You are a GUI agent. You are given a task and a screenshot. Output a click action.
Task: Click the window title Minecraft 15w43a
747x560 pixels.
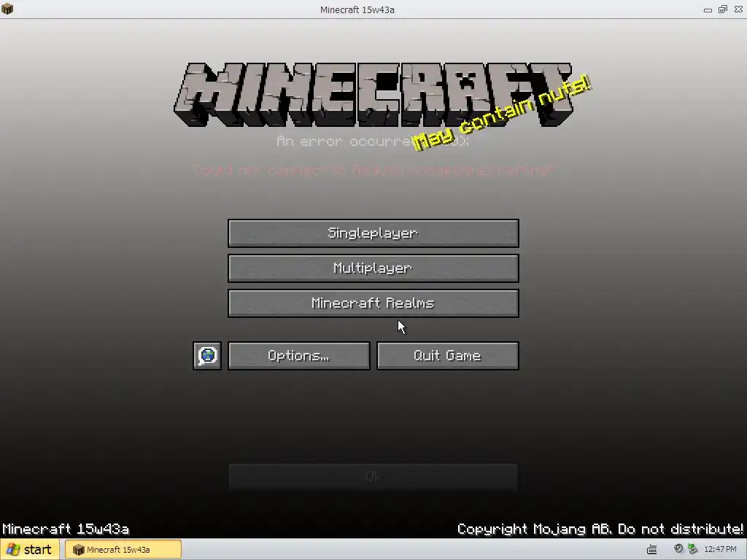(357, 9)
